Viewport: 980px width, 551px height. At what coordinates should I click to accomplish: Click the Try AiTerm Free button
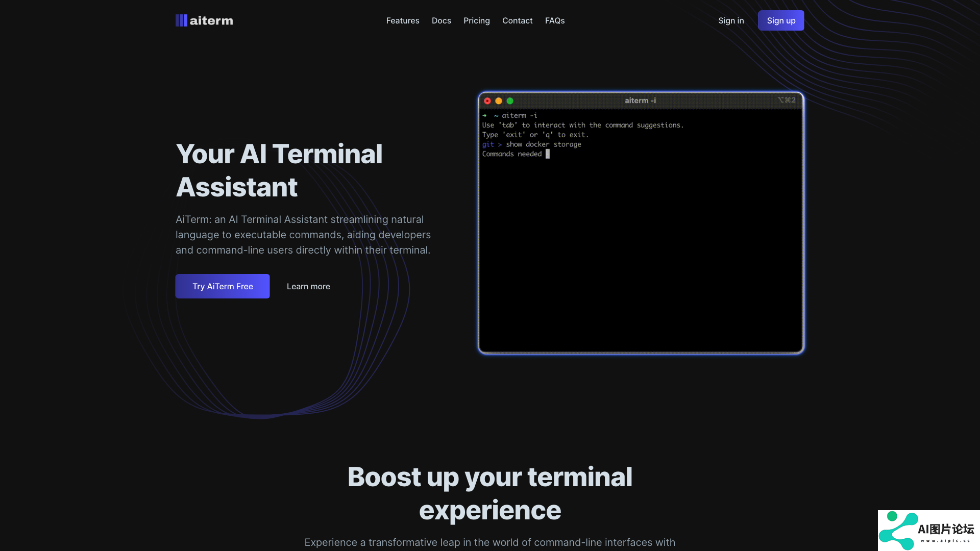click(x=223, y=286)
